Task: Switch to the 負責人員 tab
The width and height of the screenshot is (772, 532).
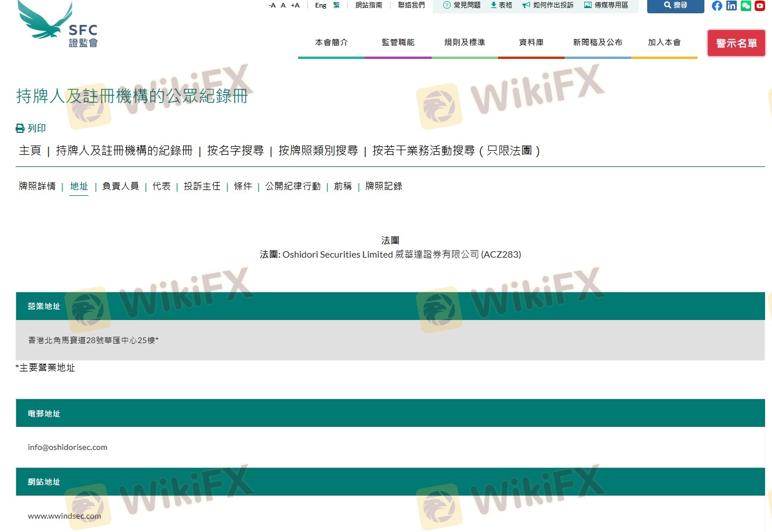Action: click(x=120, y=186)
